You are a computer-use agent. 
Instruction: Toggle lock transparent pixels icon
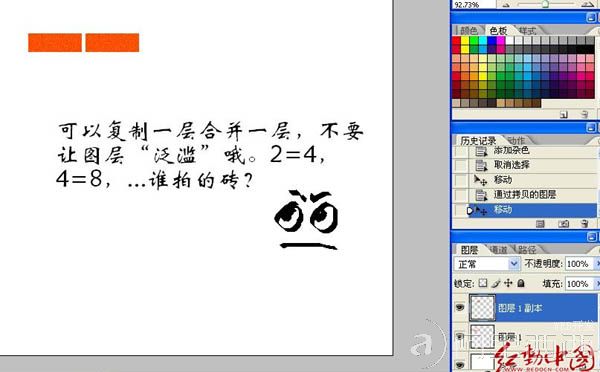[x=483, y=283]
